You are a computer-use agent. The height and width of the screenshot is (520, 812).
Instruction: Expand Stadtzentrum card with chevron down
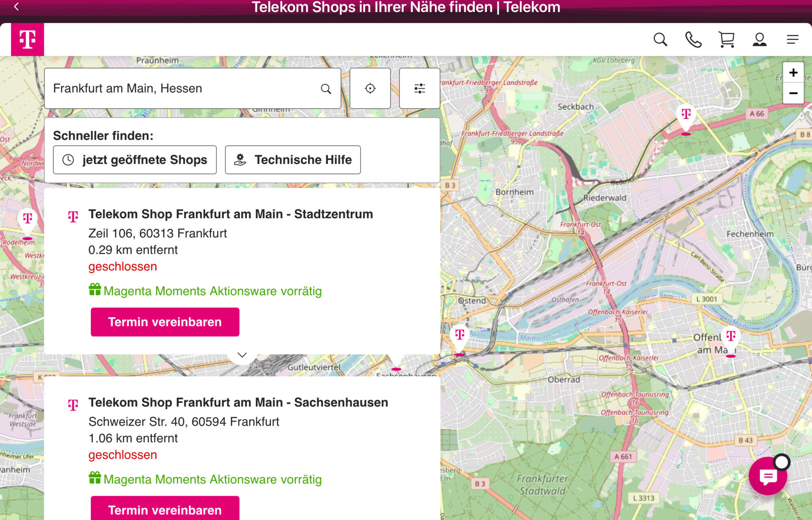click(x=242, y=355)
